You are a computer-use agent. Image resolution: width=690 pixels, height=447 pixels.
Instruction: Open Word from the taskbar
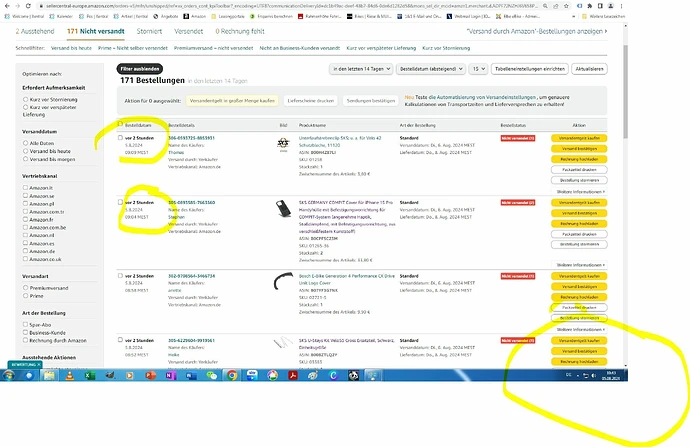[x=191, y=375]
